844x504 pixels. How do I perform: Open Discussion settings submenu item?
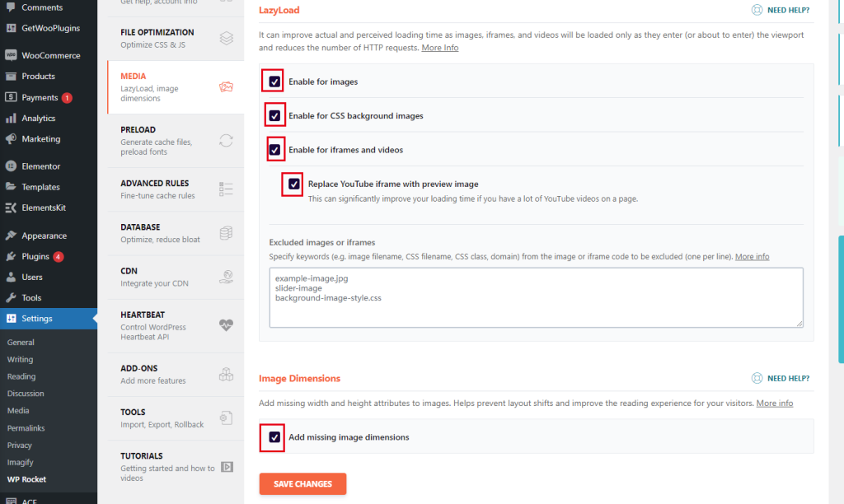point(26,393)
